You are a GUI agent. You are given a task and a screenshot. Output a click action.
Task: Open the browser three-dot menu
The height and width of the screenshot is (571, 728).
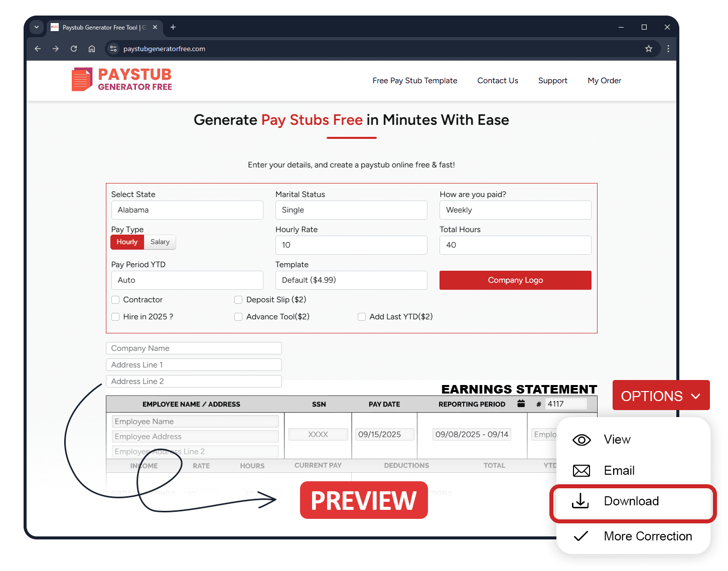[668, 49]
